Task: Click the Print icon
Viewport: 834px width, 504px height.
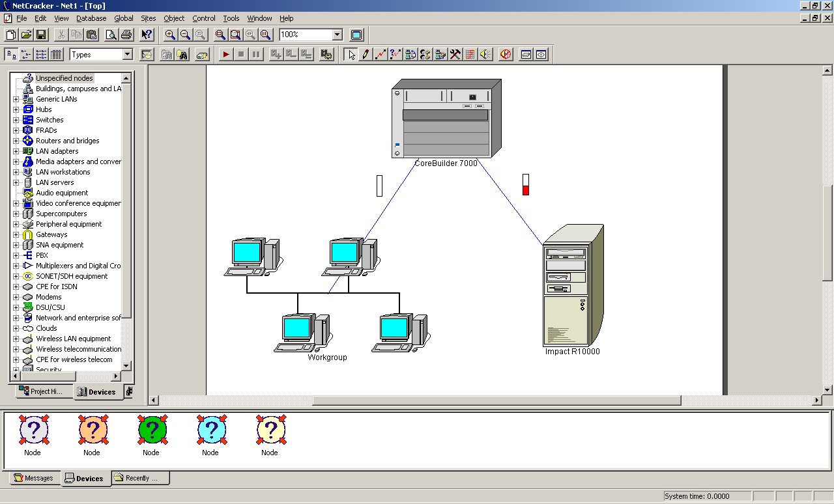Action: pyautogui.click(x=126, y=35)
